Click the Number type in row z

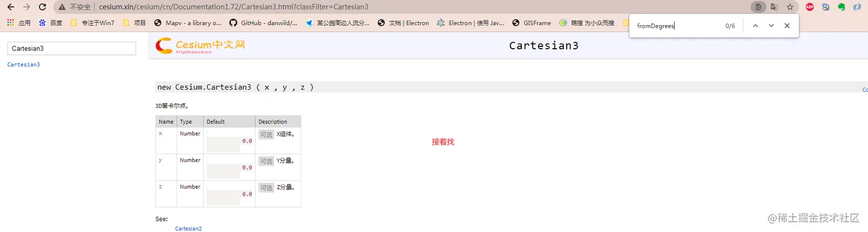click(x=190, y=187)
